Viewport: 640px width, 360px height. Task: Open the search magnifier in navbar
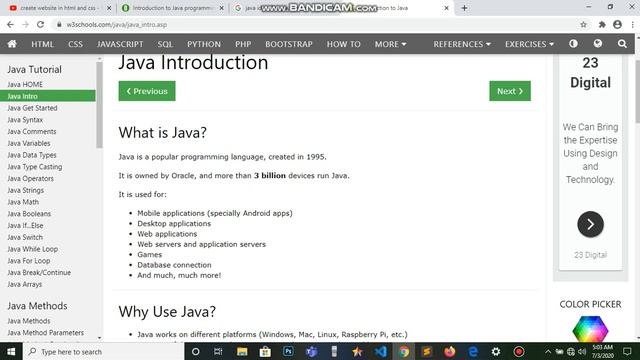click(622, 44)
